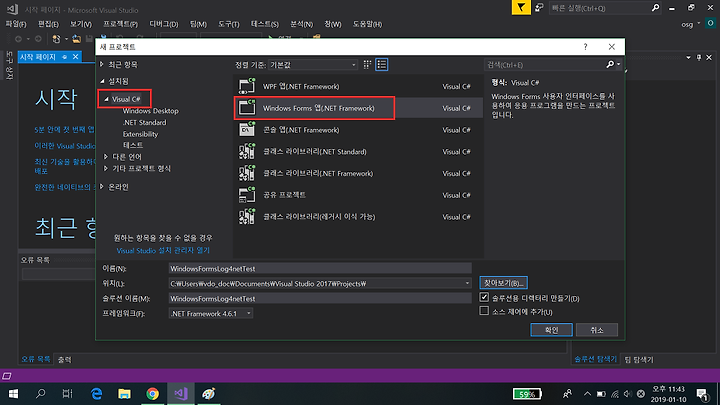Click the quick launch search magnifier icon

coord(655,7)
